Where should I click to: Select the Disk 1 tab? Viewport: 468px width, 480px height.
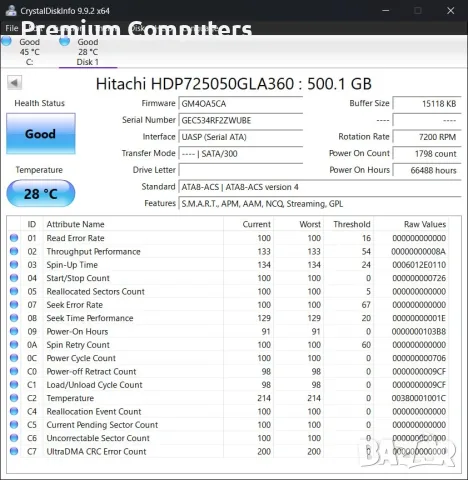[x=88, y=52]
